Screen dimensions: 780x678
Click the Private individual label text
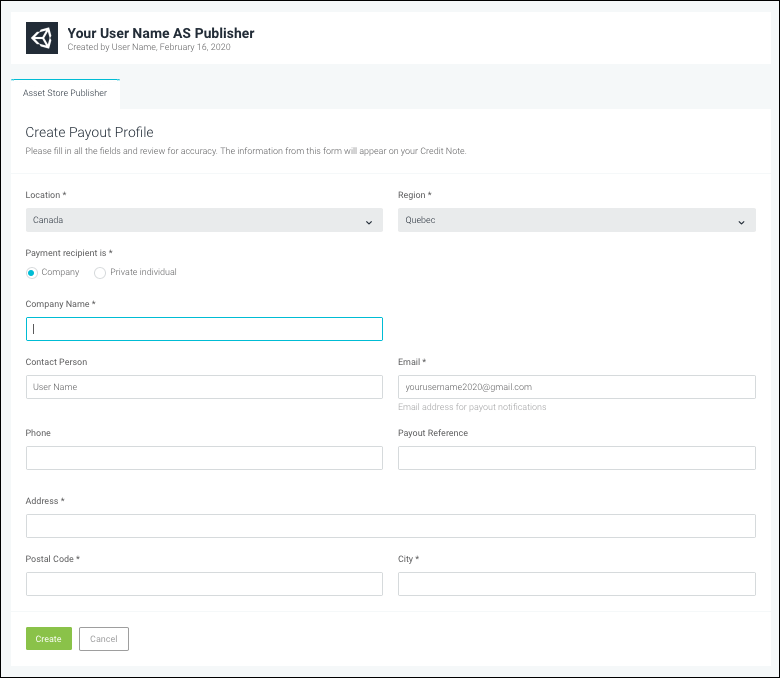[143, 273]
